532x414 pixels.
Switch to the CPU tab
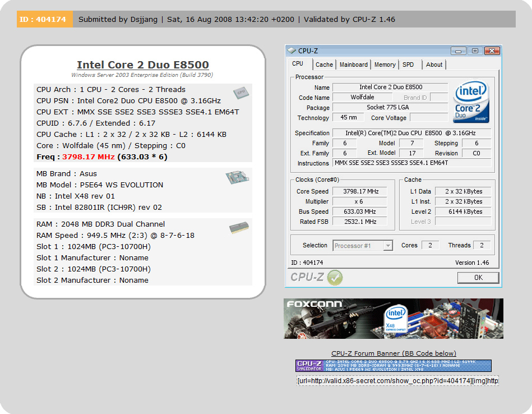coord(298,63)
